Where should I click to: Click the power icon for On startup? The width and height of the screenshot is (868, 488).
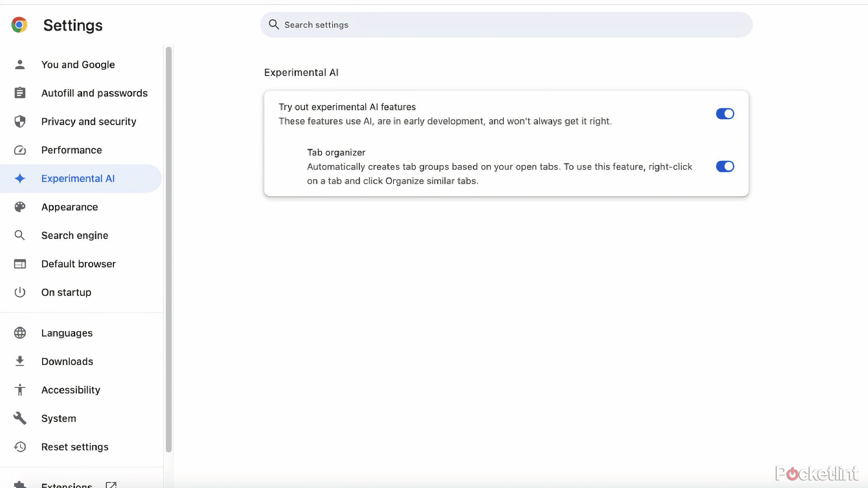pyautogui.click(x=20, y=292)
